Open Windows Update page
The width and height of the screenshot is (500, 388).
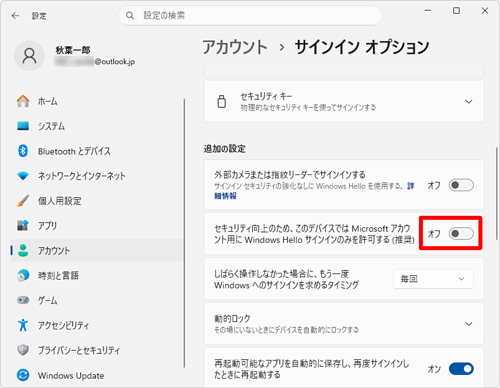pos(97,375)
